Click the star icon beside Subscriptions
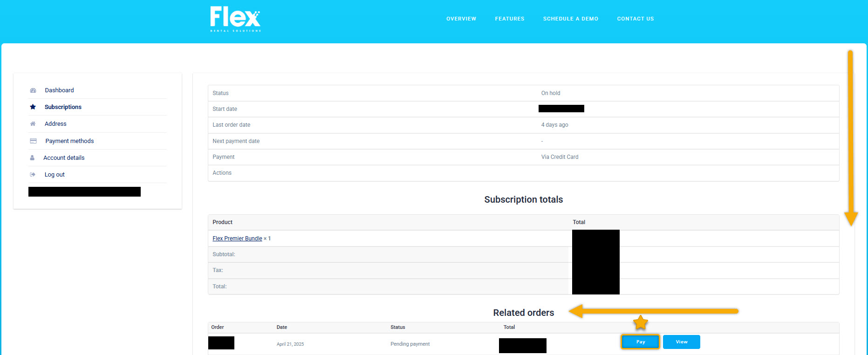Screen dimensions: 868x355 [33, 107]
